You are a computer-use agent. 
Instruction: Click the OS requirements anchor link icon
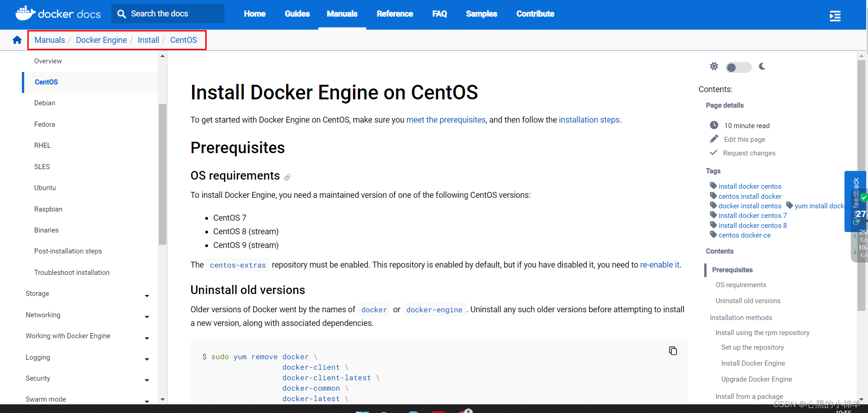pos(287,177)
